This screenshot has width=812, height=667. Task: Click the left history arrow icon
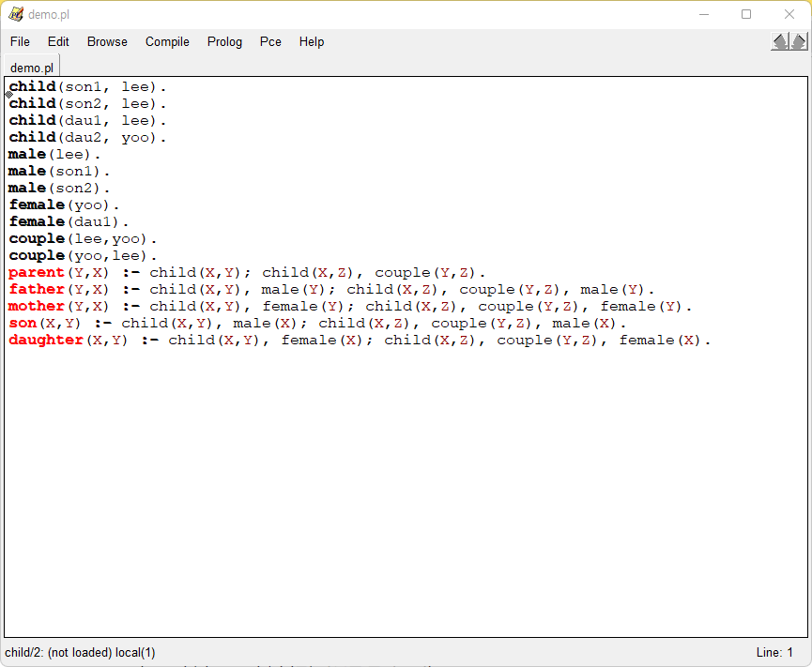click(x=780, y=41)
